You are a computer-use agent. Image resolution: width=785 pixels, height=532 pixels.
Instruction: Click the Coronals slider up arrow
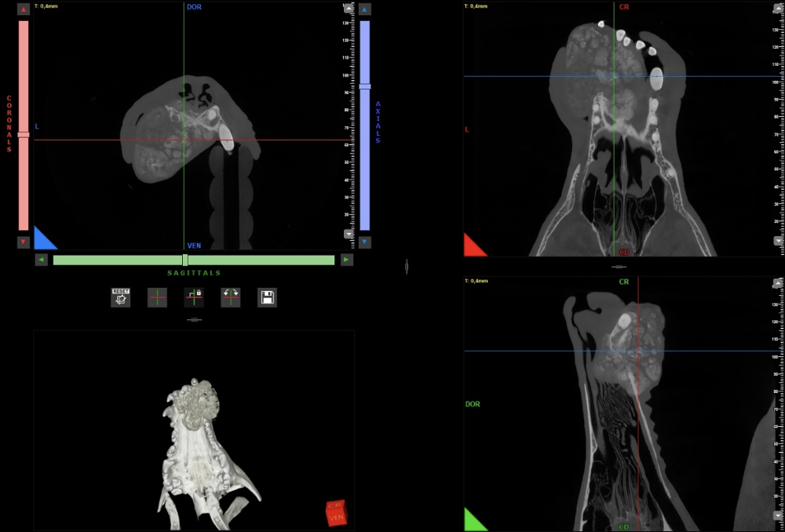click(x=24, y=9)
